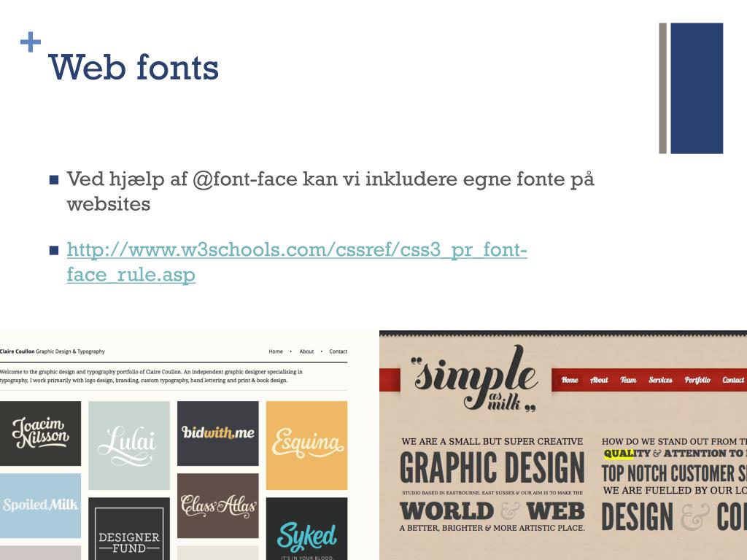Image resolution: width=747 pixels, height=560 pixels.
Task: Click Contact in the red ribbon menu
Action: pos(733,380)
